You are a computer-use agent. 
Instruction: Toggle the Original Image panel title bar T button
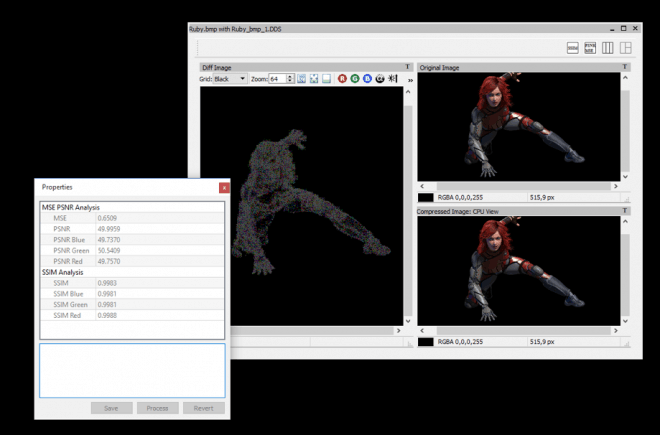click(625, 67)
